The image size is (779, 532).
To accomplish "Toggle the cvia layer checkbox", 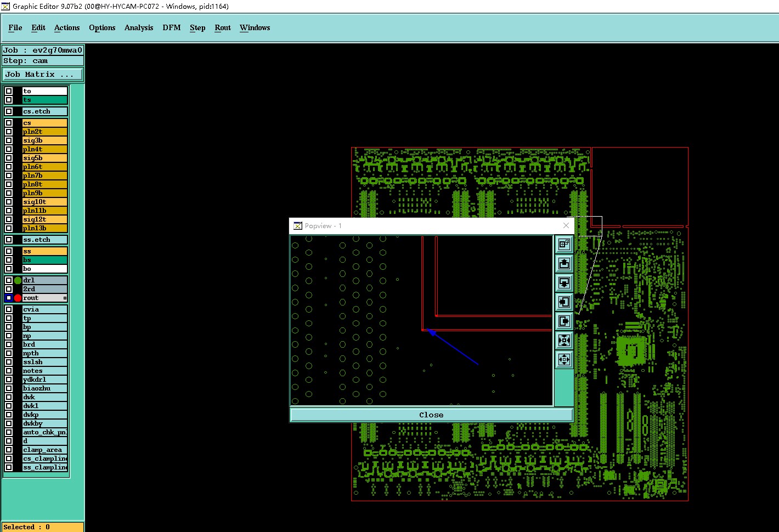I will coord(9,309).
